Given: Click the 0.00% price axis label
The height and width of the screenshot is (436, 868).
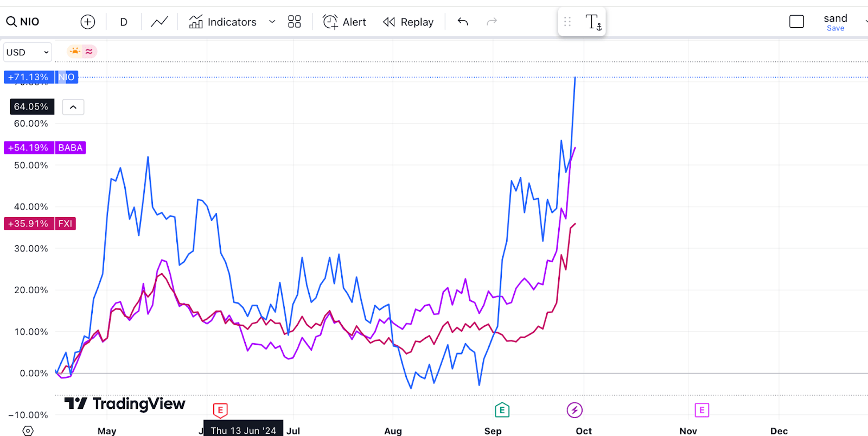Looking at the screenshot, I should click(34, 374).
